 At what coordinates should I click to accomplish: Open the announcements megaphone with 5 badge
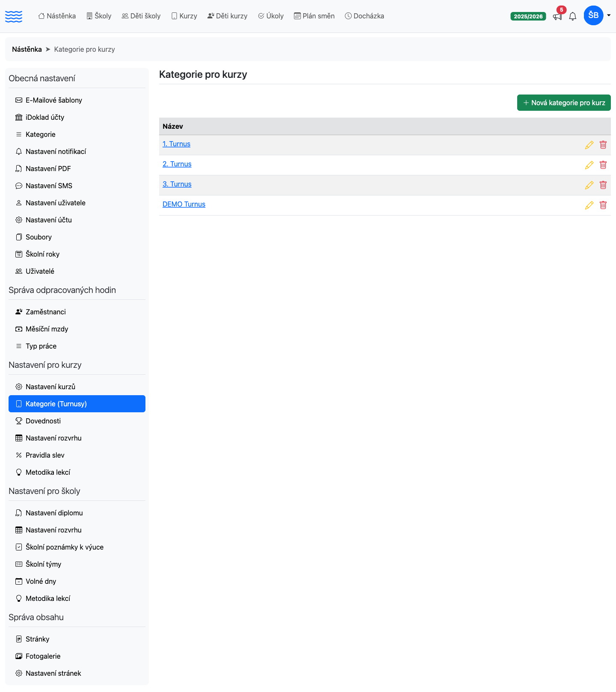(x=558, y=15)
